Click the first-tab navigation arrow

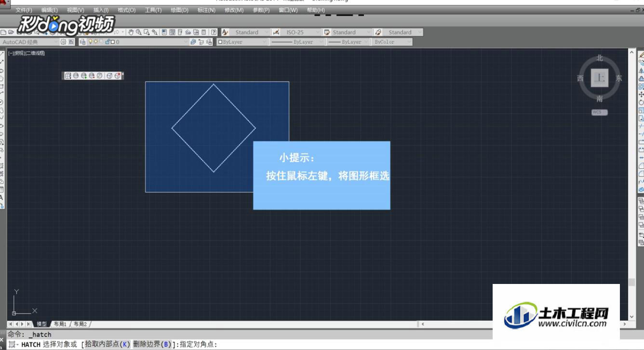click(10, 324)
